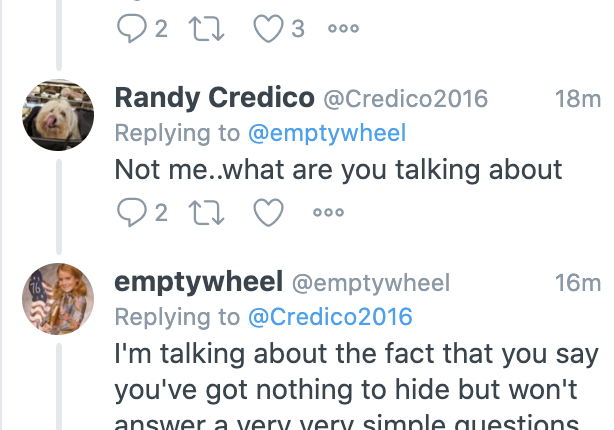Reply to Randy Credico's tweet
The width and height of the screenshot is (614, 430).
pyautogui.click(x=131, y=212)
